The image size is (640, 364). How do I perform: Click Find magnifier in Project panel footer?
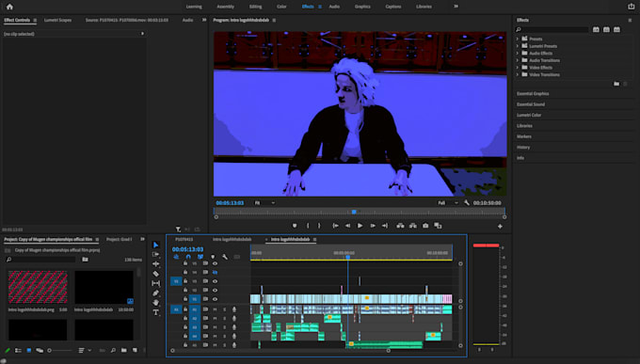(113, 351)
